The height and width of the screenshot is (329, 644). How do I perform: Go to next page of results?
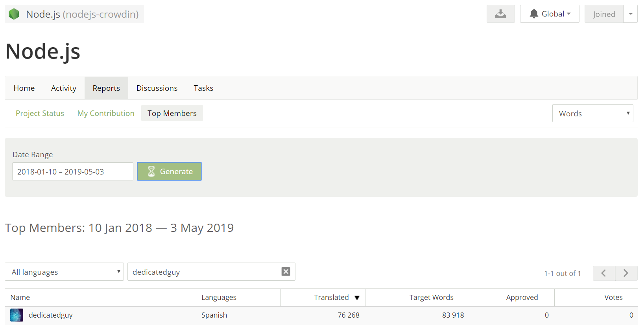[626, 273]
